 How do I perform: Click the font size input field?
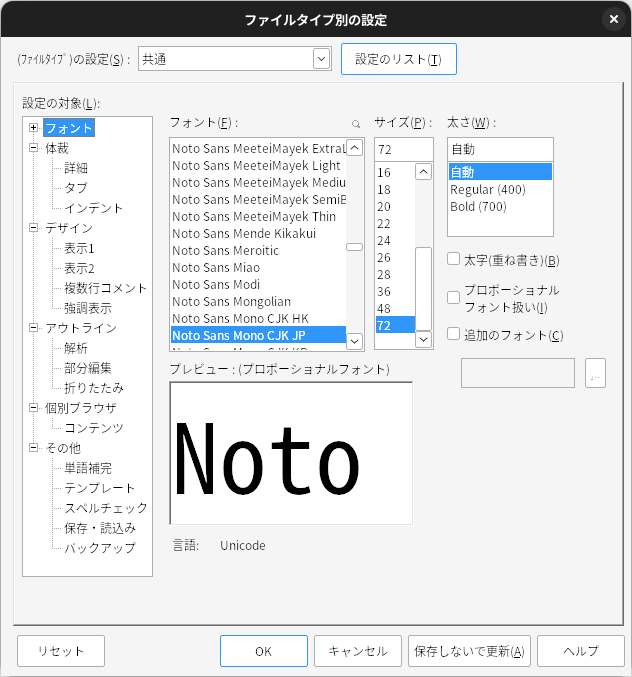(x=403, y=149)
